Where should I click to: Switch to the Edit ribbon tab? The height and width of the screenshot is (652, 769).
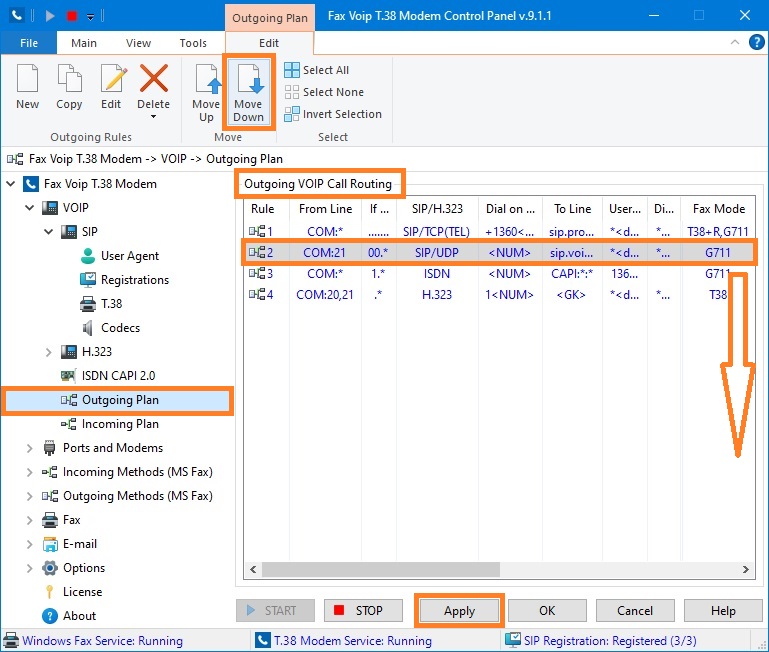[269, 43]
